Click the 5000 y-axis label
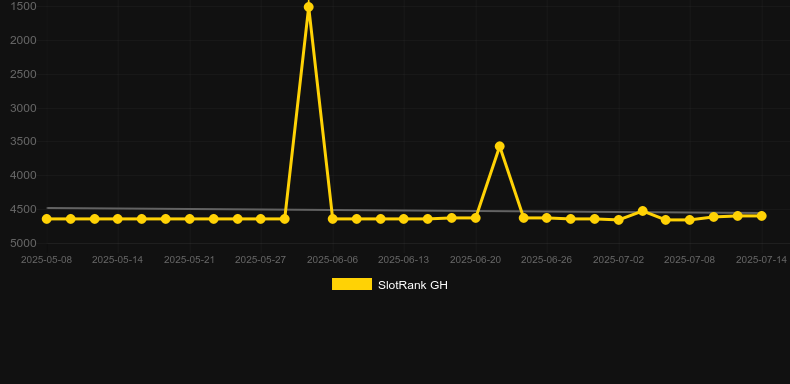This screenshot has height=384, width=790. click(x=23, y=243)
